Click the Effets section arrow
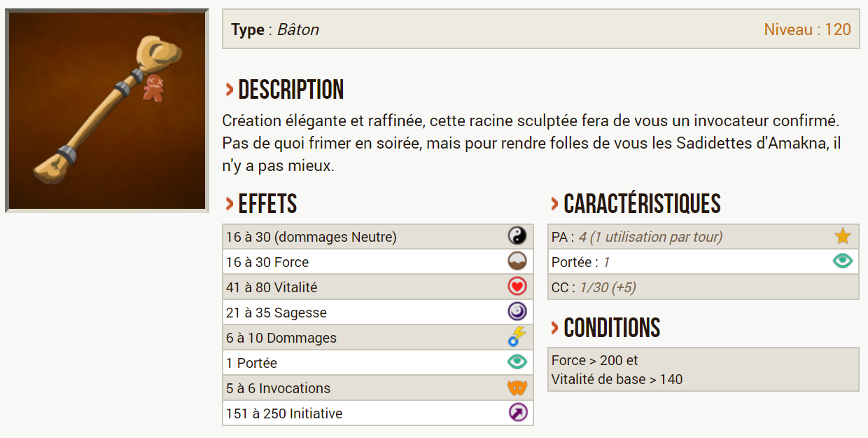Screen dimensions: 868x438 point(229,204)
